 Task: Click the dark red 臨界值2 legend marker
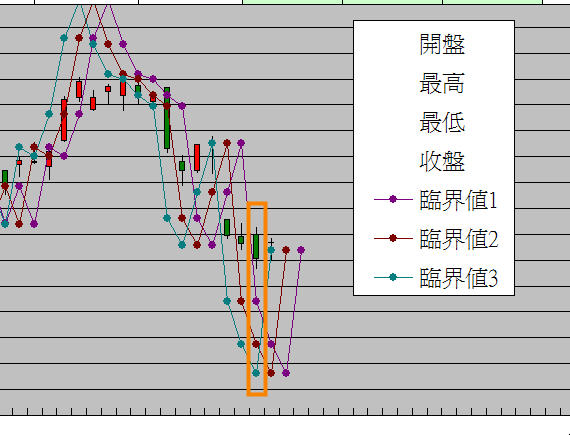coord(393,238)
